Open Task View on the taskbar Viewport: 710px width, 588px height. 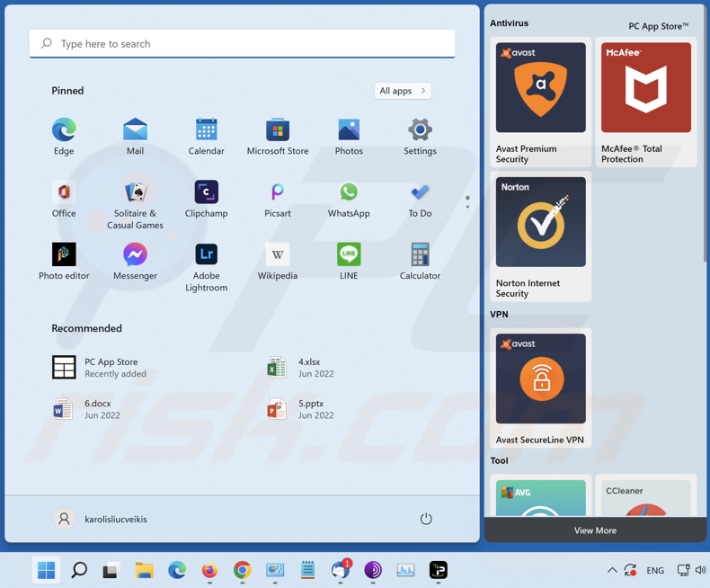[x=111, y=570]
